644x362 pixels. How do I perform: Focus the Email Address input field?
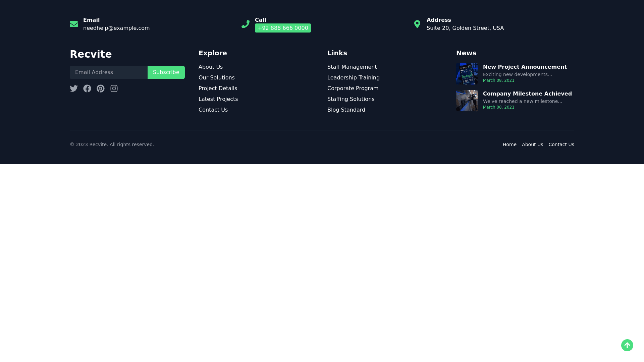[x=108, y=72]
